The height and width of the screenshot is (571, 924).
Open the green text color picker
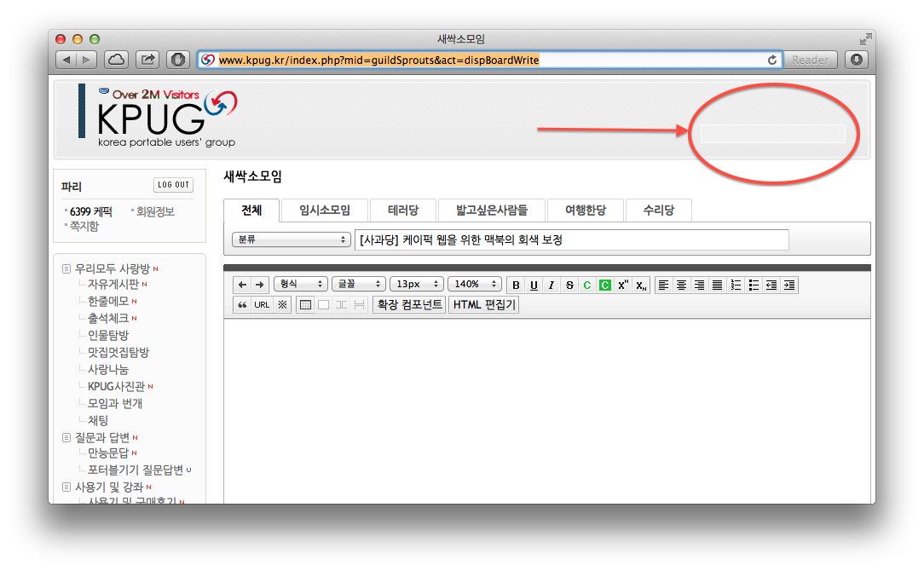(x=587, y=285)
